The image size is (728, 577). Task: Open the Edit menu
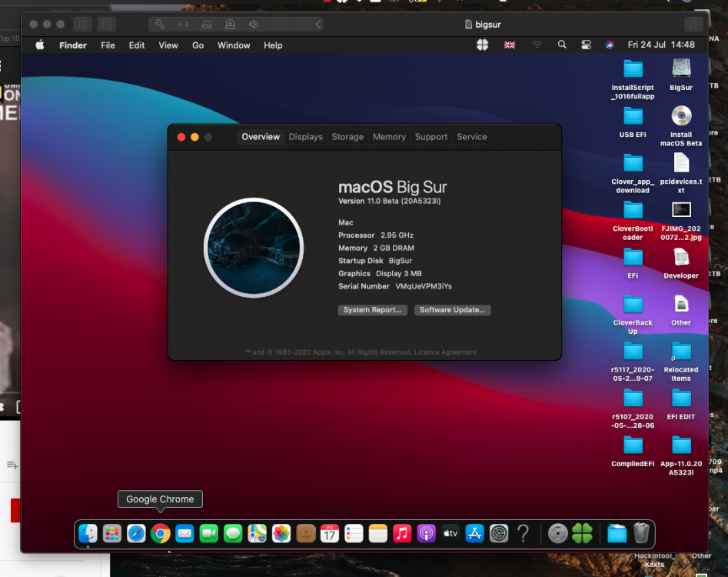coord(137,45)
